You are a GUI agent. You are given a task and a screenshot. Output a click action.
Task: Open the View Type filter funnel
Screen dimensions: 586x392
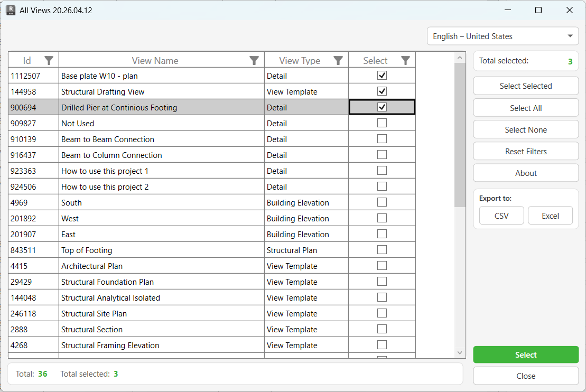(338, 60)
